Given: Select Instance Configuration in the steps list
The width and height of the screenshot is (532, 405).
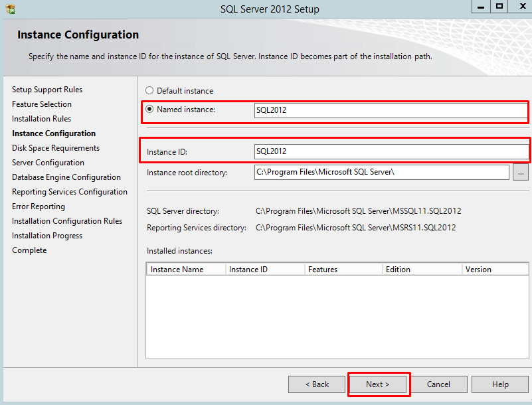Looking at the screenshot, I should click(54, 133).
